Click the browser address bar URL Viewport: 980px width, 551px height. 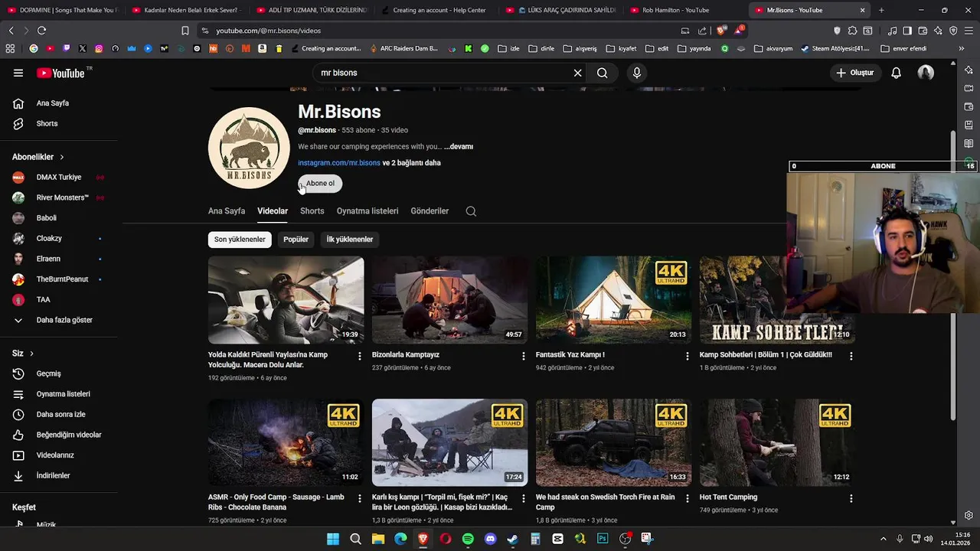click(x=268, y=31)
